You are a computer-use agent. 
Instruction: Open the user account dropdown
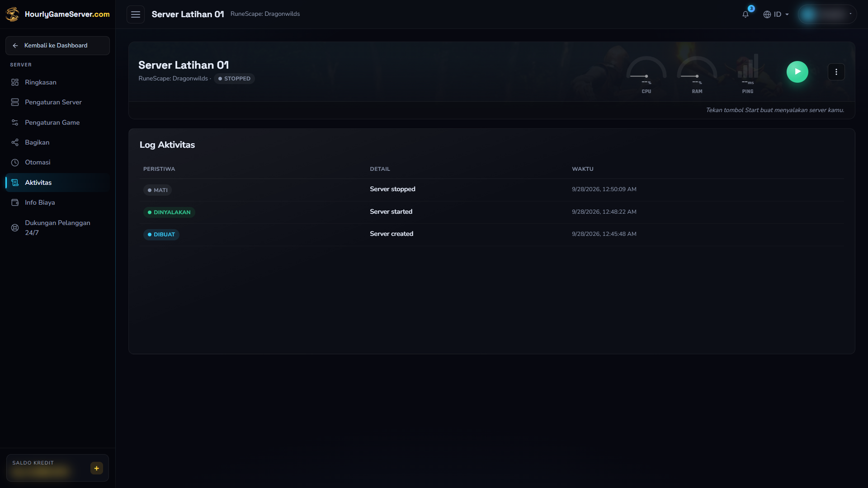(x=827, y=14)
